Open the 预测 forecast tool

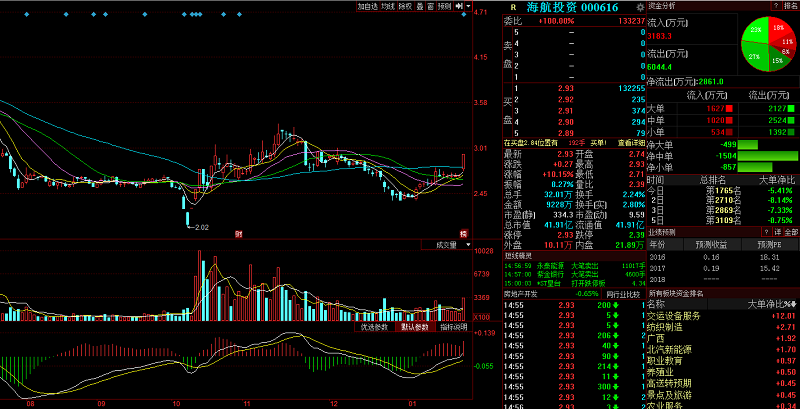[445, 6]
